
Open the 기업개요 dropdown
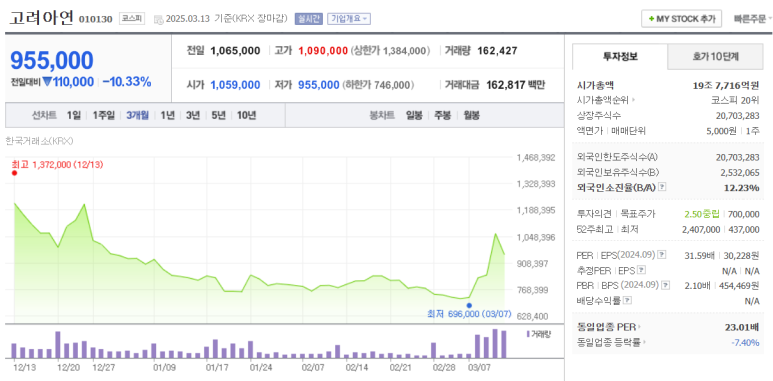click(349, 19)
